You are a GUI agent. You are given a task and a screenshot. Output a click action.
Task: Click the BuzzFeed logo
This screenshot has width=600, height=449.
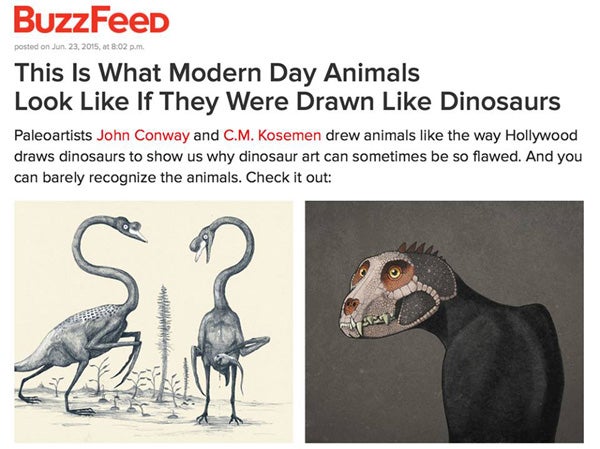click(x=91, y=19)
